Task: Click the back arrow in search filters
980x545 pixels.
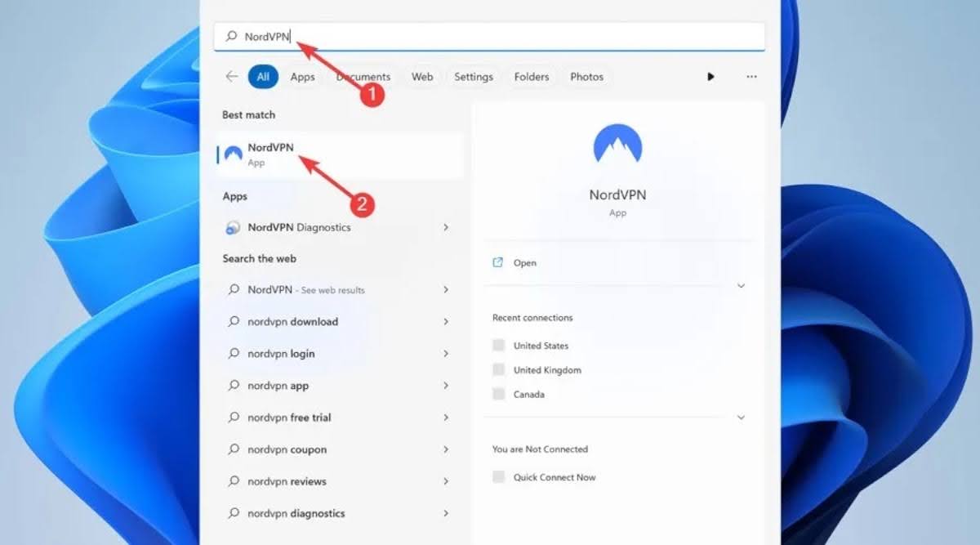Action: coord(232,76)
